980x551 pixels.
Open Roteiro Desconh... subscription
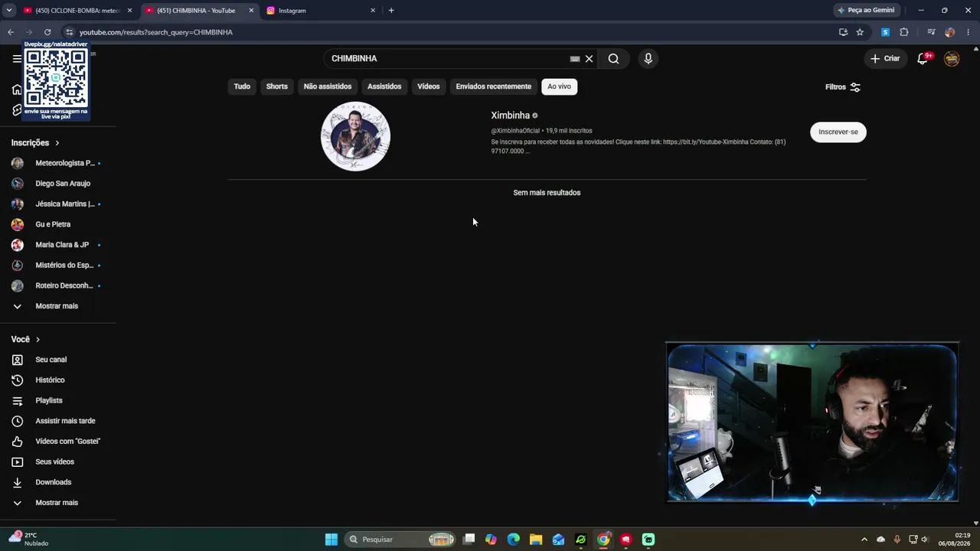click(58, 285)
